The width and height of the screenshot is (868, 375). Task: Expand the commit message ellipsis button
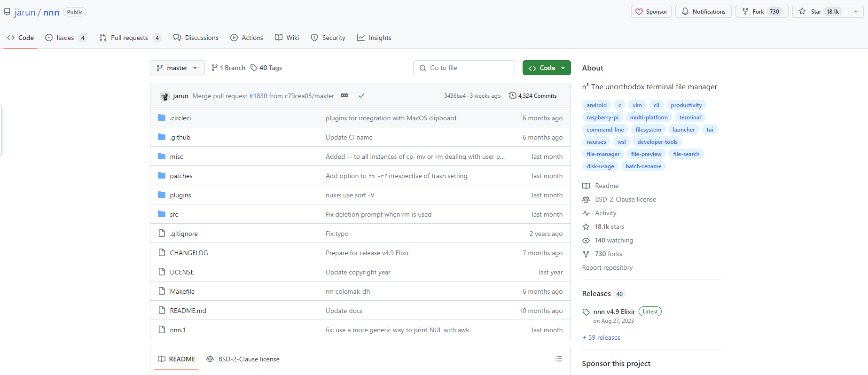[344, 95]
